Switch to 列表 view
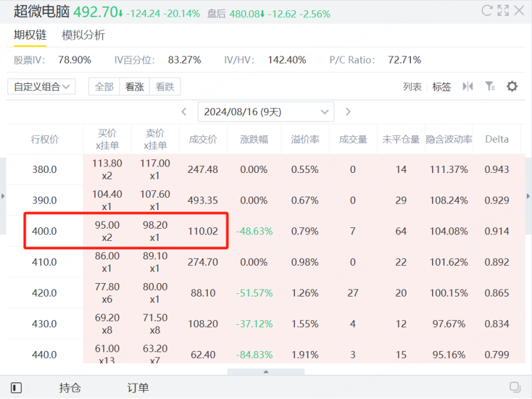532x399 pixels. 412,87
